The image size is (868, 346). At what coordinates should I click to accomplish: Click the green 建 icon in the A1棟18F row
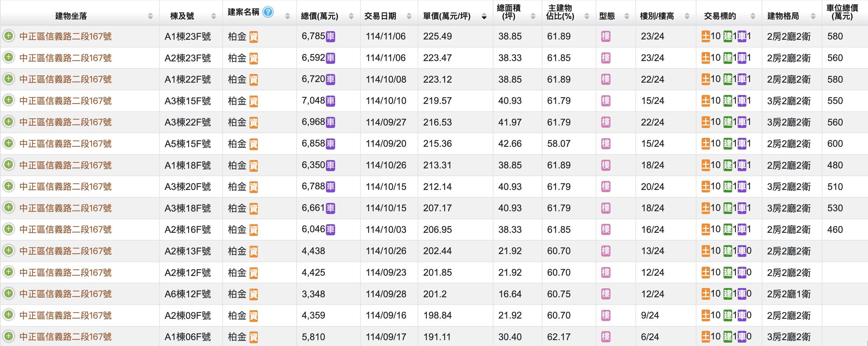point(728,165)
